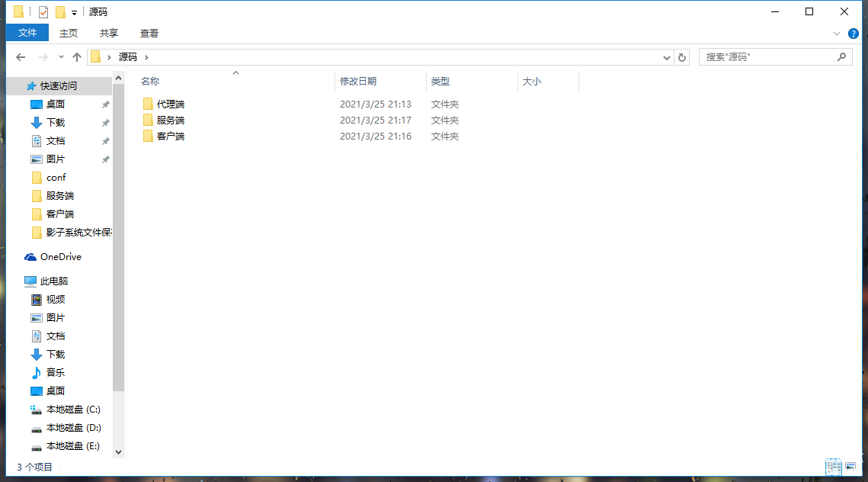Click the back navigation arrow

21,57
